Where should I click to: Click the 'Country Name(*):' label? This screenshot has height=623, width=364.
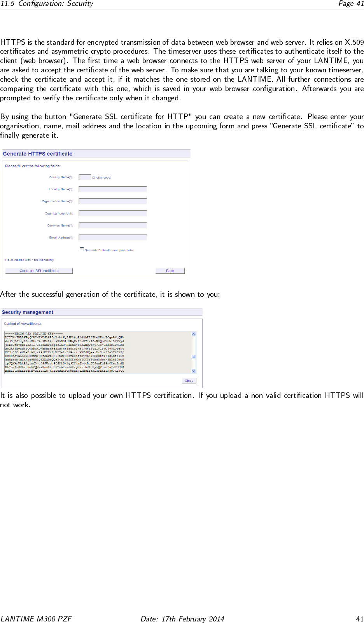click(x=61, y=177)
